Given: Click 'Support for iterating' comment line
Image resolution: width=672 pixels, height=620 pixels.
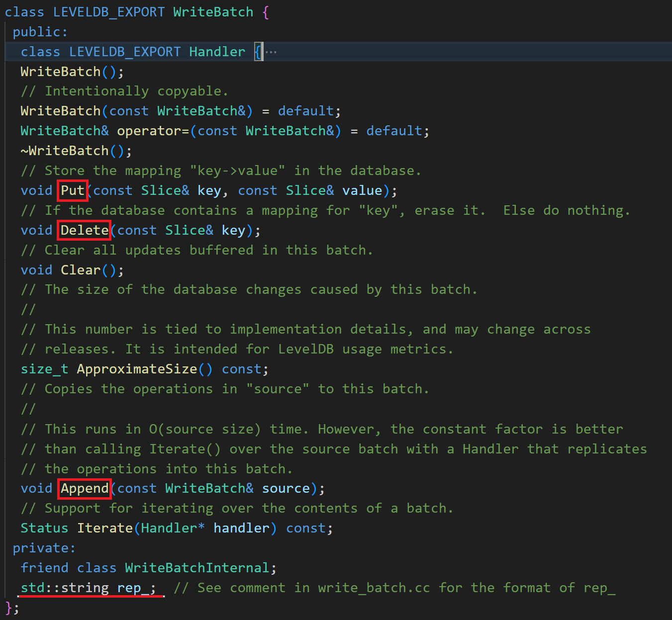Looking at the screenshot, I should point(237,508).
